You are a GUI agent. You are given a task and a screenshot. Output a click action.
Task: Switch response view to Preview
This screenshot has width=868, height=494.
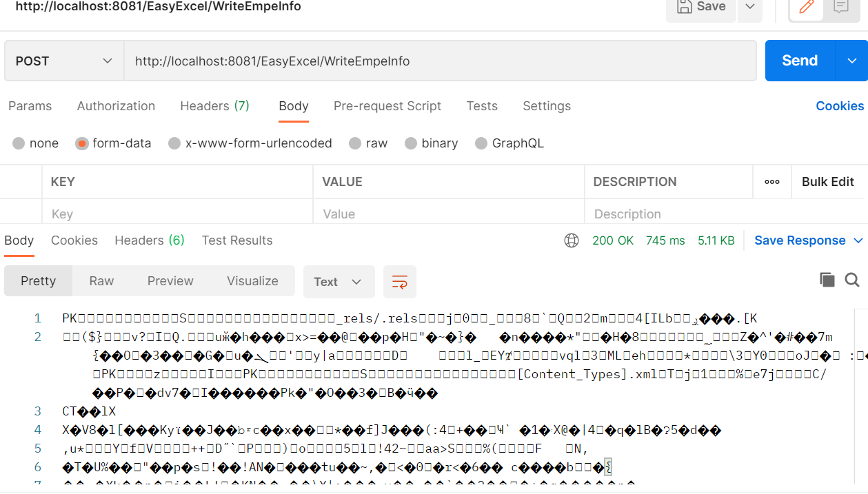pos(170,281)
